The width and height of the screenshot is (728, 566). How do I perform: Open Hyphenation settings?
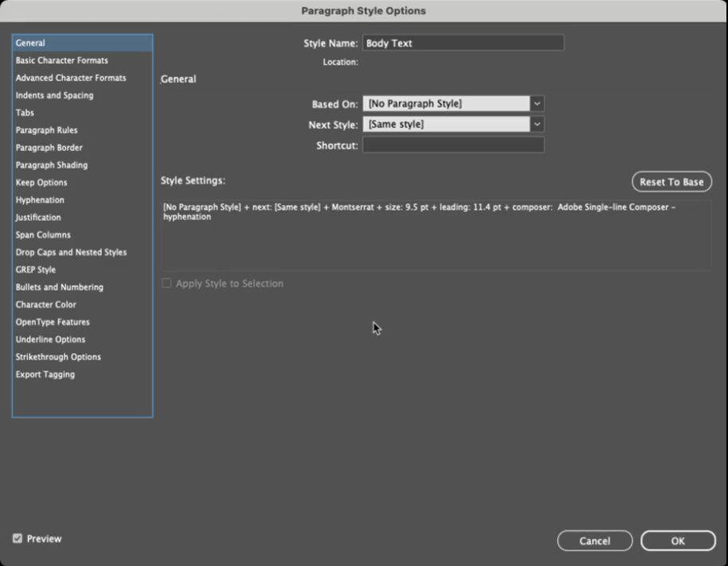(x=83, y=200)
